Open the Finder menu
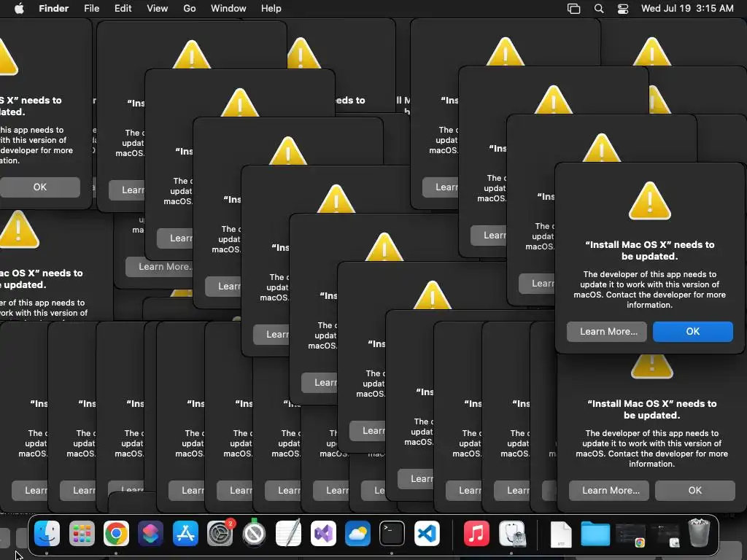 tap(54, 9)
